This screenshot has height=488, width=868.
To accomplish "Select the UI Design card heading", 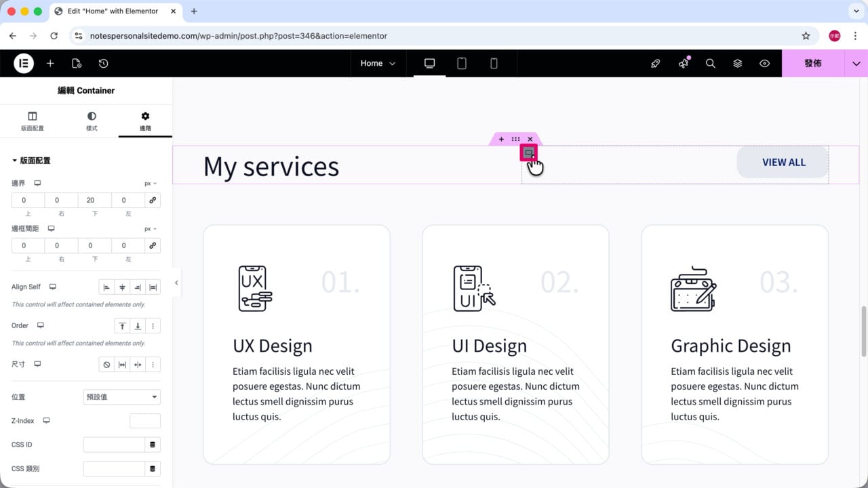I will coord(489,346).
